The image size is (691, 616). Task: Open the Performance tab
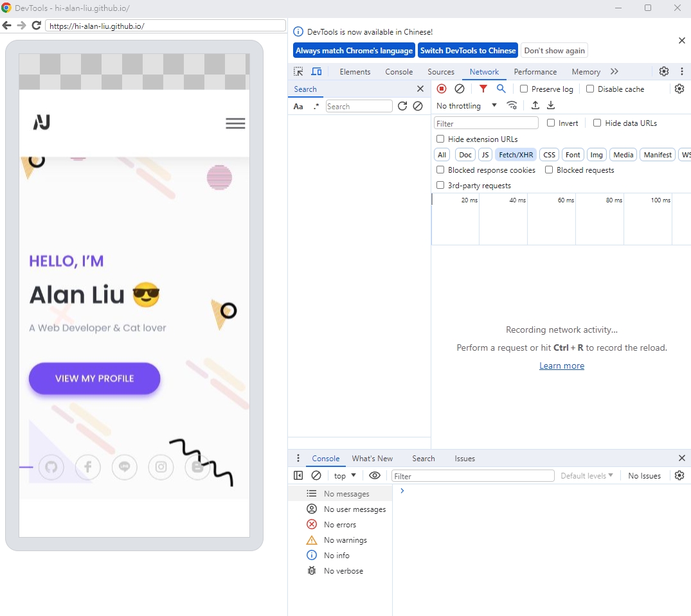point(535,72)
